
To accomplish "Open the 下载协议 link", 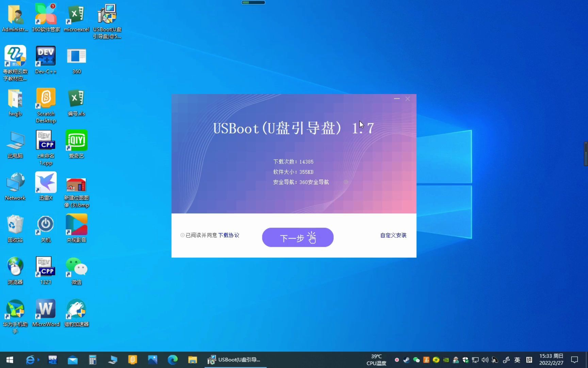I will pyautogui.click(x=229, y=235).
